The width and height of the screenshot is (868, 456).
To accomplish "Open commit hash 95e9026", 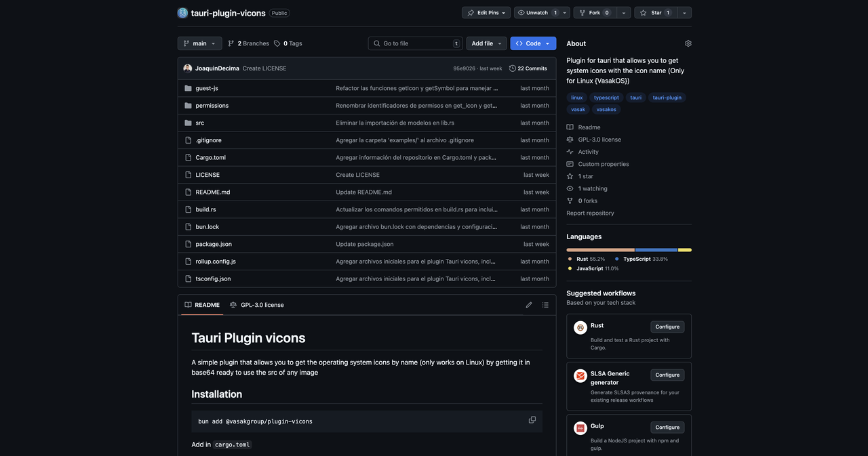I will pos(465,68).
